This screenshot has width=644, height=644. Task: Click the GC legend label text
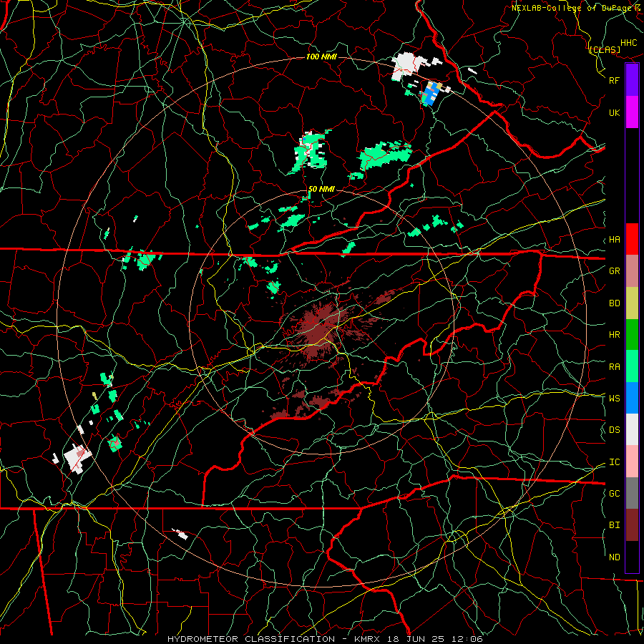coord(615,494)
